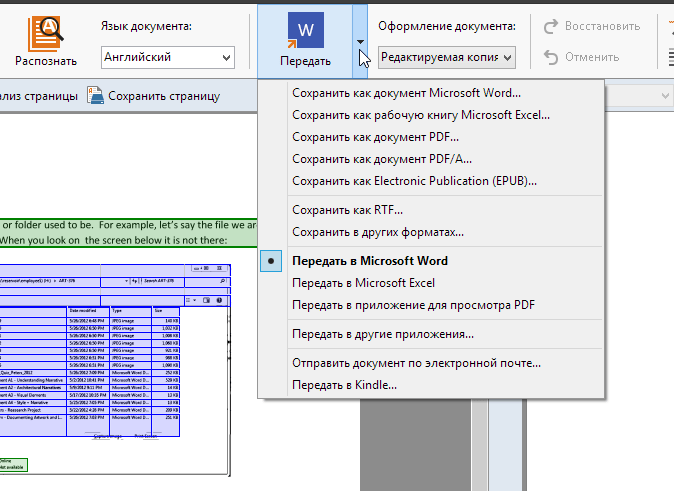674x491 pixels.
Task: Click the Сохранить страницу icon
Action: (x=95, y=95)
